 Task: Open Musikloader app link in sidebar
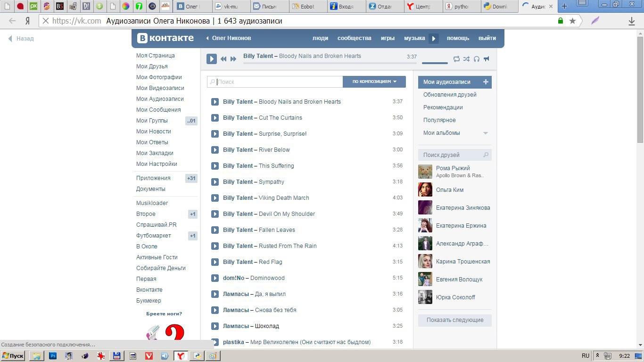152,203
